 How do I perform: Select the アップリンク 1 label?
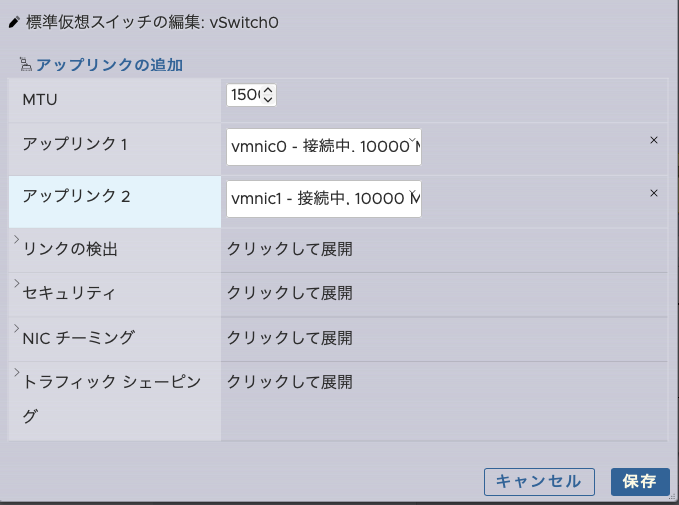[75, 144]
